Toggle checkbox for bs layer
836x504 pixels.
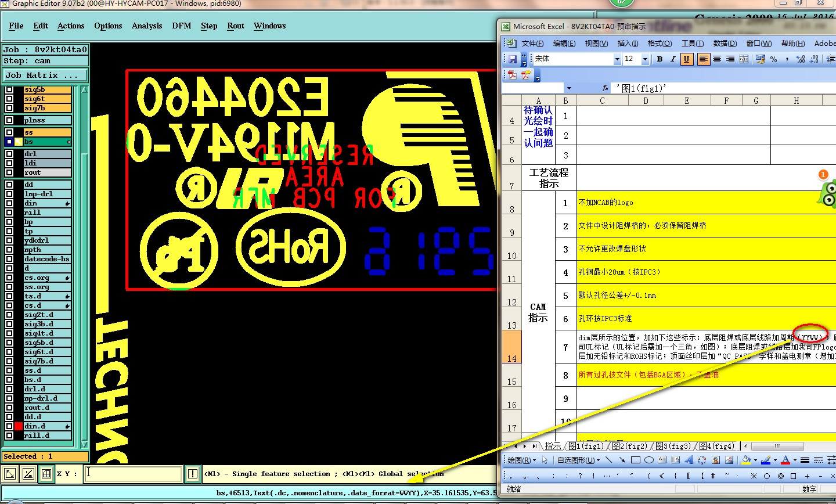pos(9,142)
